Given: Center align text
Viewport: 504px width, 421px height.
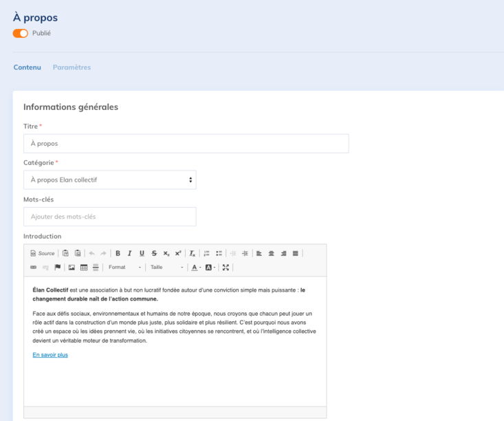Looking at the screenshot, I should coord(272,253).
